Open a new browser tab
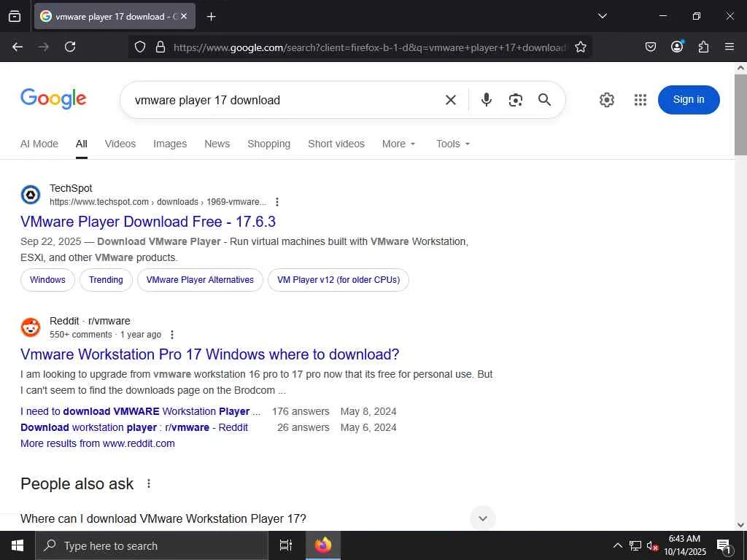Viewport: 747px width, 560px height. (211, 16)
